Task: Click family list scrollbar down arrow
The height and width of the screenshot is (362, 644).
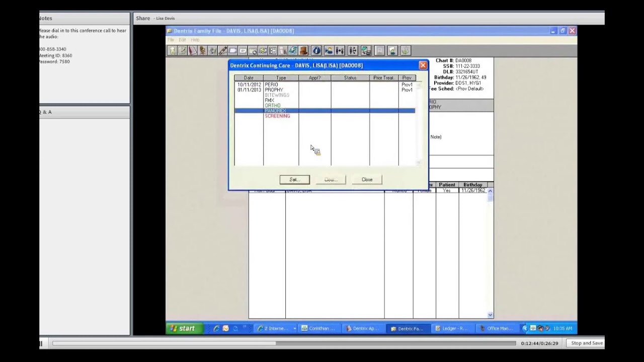Action: click(x=490, y=315)
